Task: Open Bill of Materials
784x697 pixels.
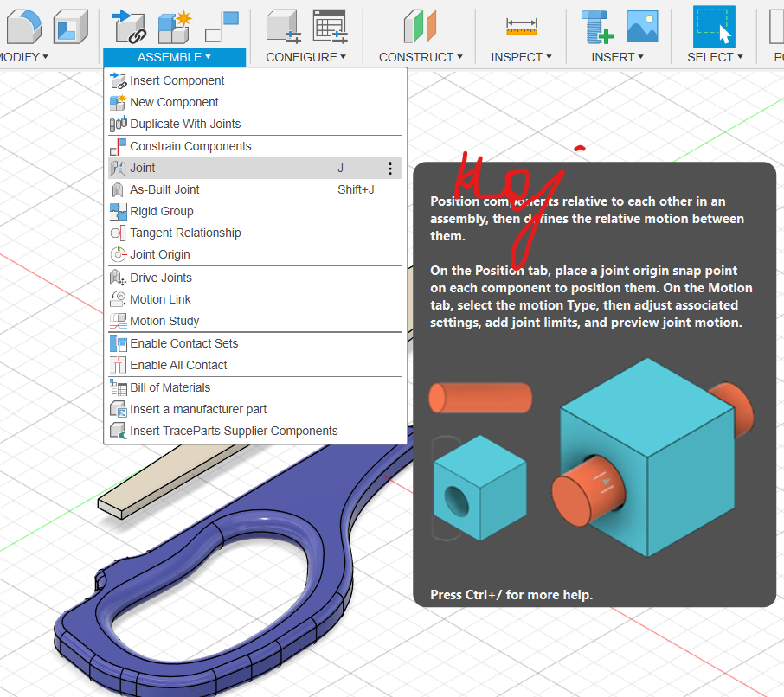Action: pyautogui.click(x=170, y=387)
